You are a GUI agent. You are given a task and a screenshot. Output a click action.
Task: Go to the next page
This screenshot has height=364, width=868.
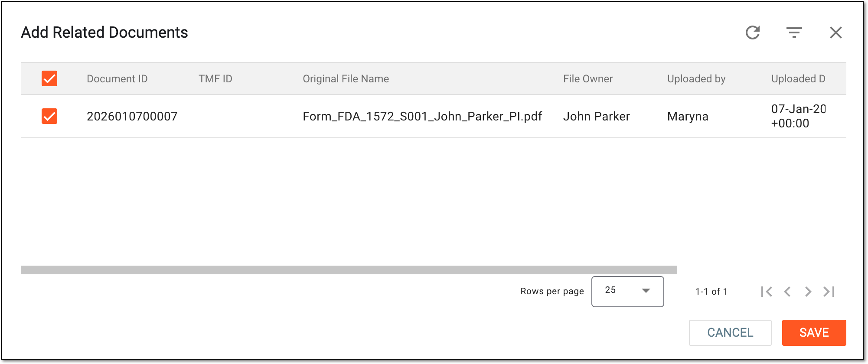[x=808, y=292]
